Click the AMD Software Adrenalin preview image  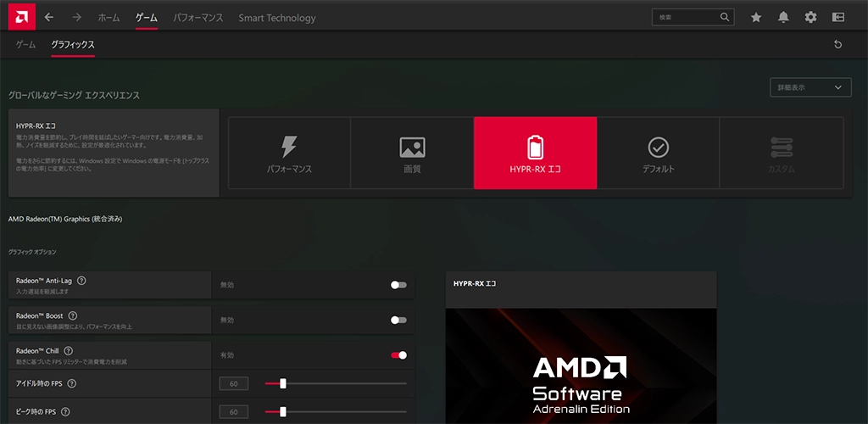click(581, 365)
